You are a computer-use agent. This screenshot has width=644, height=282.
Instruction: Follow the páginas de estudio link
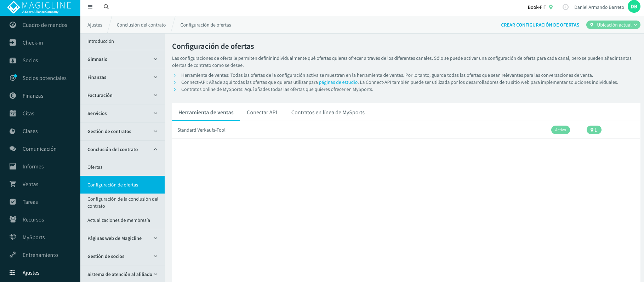coord(338,82)
